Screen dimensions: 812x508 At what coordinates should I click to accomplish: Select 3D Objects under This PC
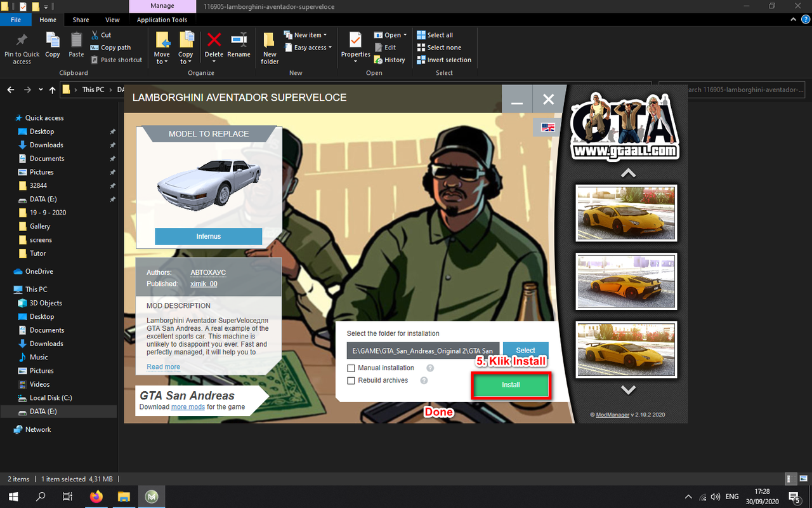pyautogui.click(x=46, y=303)
